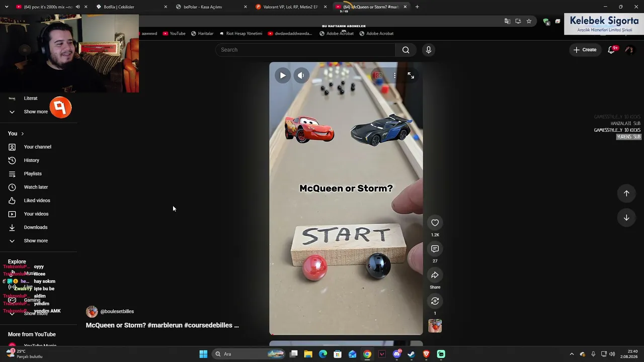
Task: Open the short's sound thumbnail
Action: (x=435, y=326)
